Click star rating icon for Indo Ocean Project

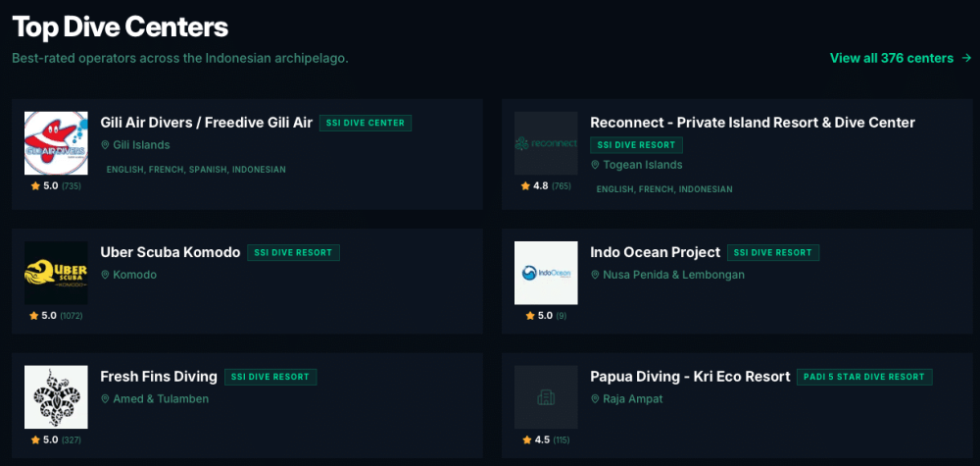coord(530,316)
